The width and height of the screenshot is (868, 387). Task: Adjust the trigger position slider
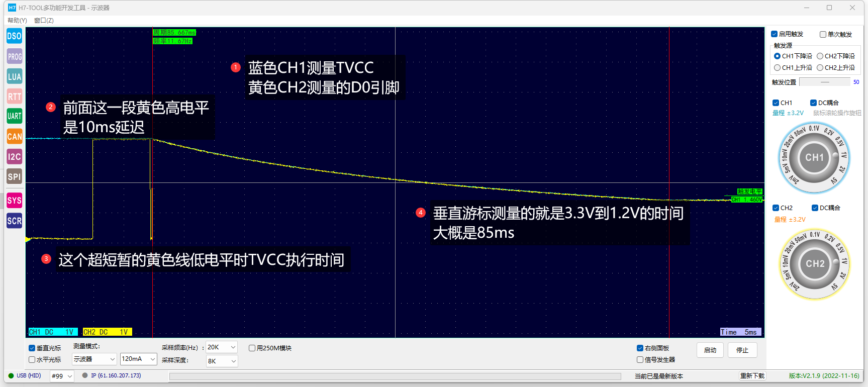[x=824, y=82]
